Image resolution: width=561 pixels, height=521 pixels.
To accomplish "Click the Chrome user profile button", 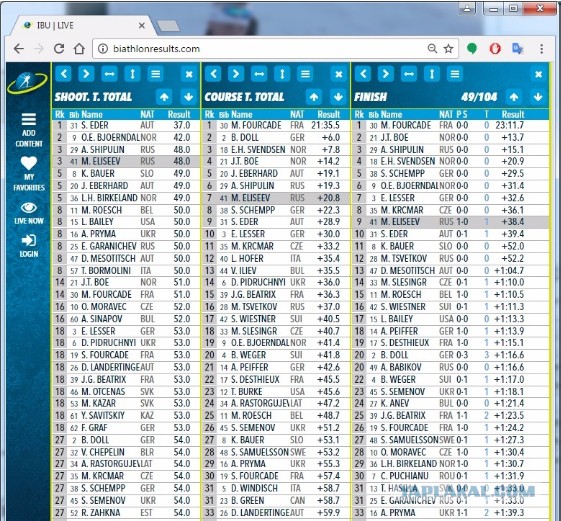I will pyautogui.click(x=467, y=8).
